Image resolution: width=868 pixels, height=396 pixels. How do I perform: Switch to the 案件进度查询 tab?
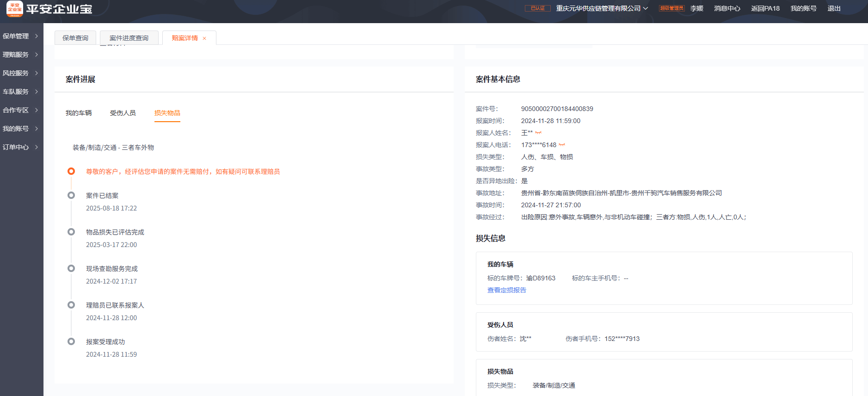tap(129, 38)
